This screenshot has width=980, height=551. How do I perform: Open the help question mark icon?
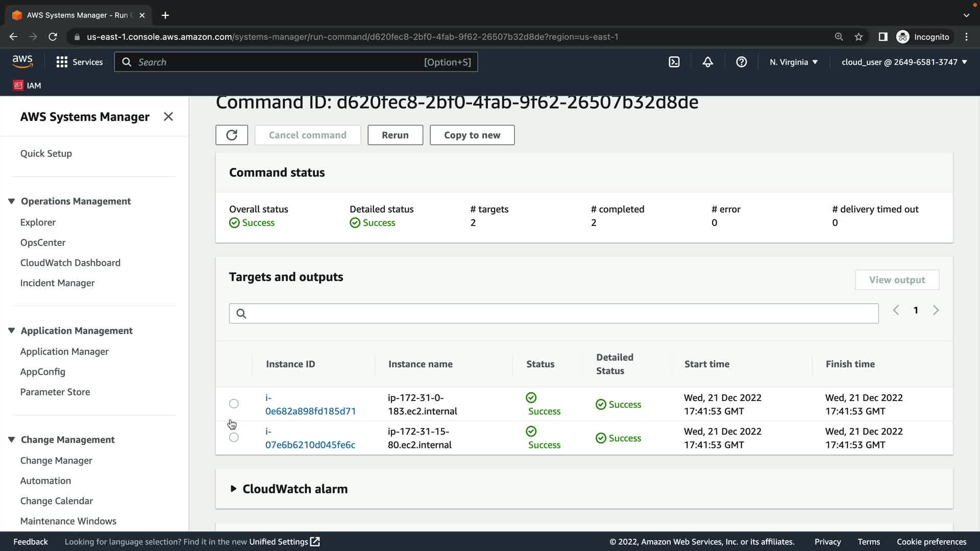741,62
